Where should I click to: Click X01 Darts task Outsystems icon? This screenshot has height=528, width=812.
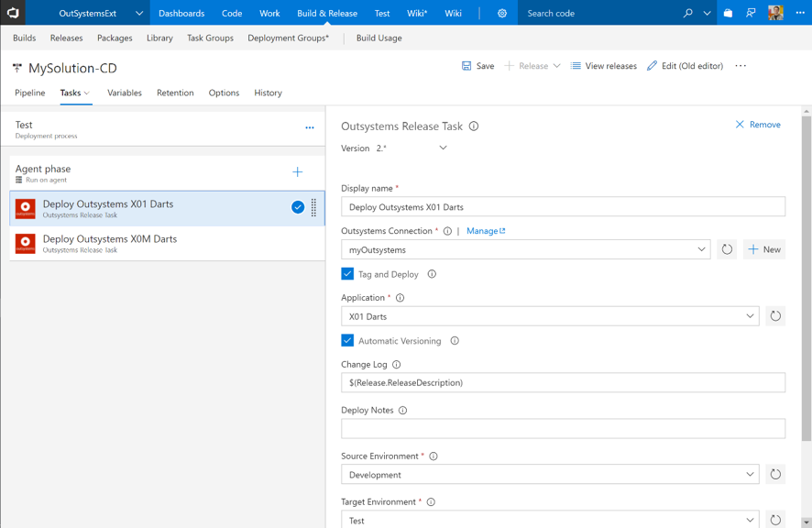26,209
